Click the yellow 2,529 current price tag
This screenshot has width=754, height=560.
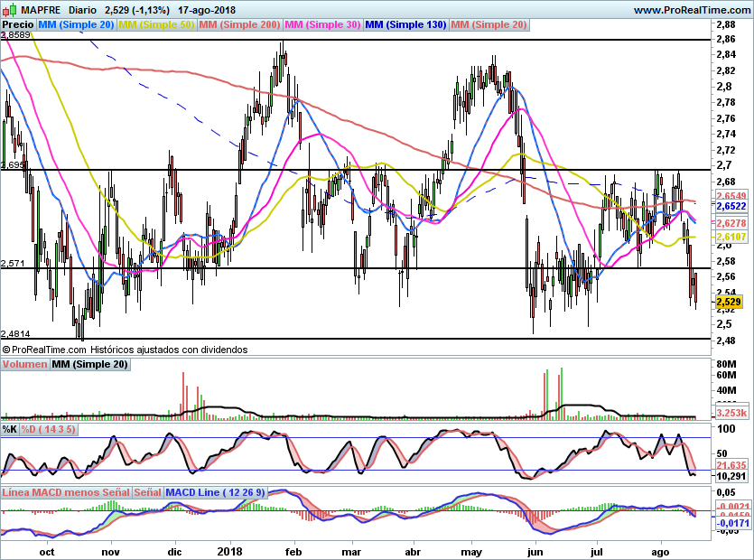click(x=729, y=302)
